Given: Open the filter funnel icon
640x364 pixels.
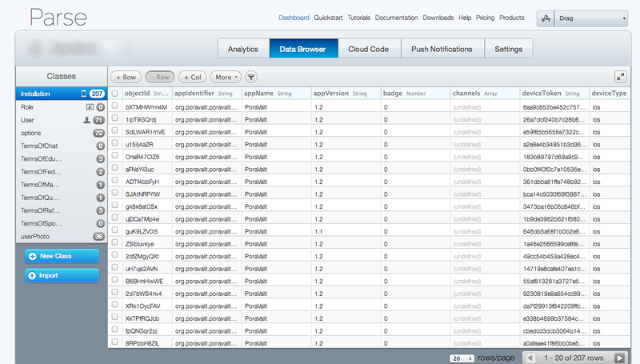Looking at the screenshot, I should [x=251, y=77].
